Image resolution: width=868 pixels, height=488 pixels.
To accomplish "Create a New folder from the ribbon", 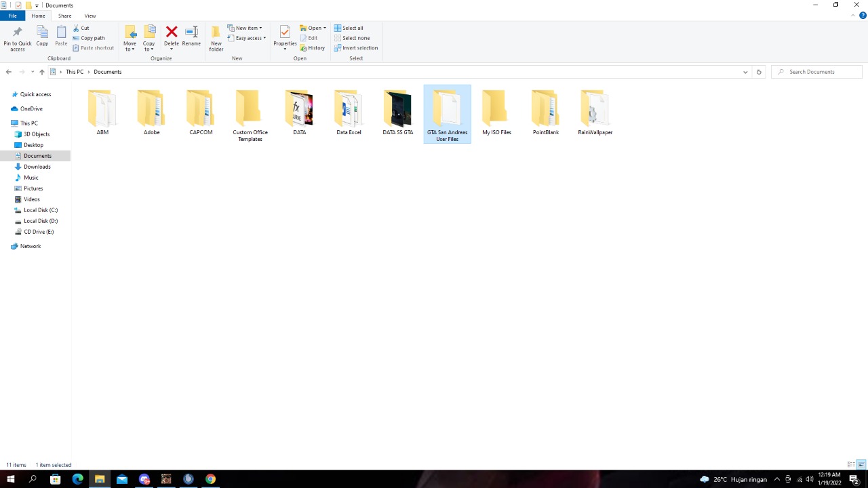I will point(216,38).
